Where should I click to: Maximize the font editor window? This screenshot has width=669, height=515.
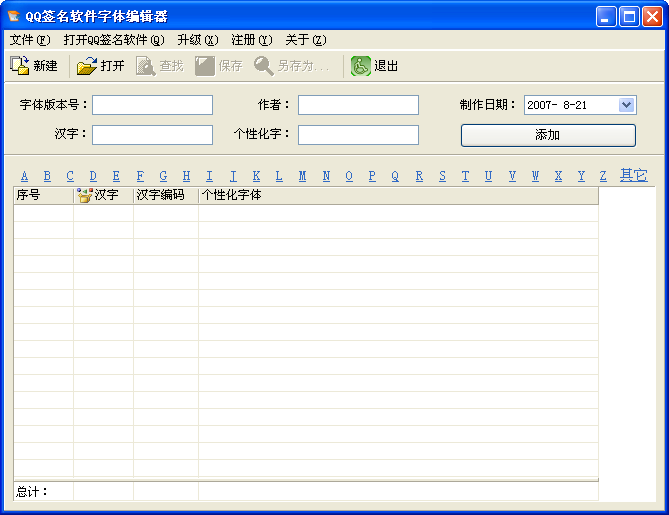pos(629,17)
